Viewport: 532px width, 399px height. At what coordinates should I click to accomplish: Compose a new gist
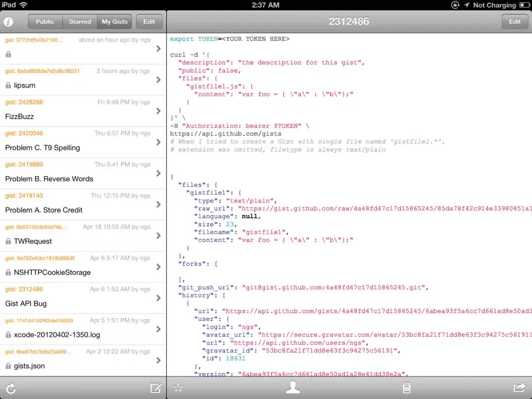[155, 388]
